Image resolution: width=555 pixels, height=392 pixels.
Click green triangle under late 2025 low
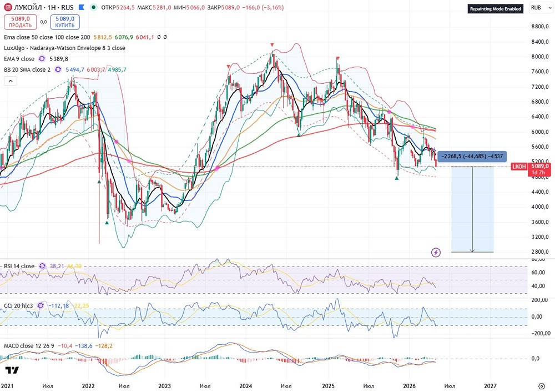tap(397, 178)
